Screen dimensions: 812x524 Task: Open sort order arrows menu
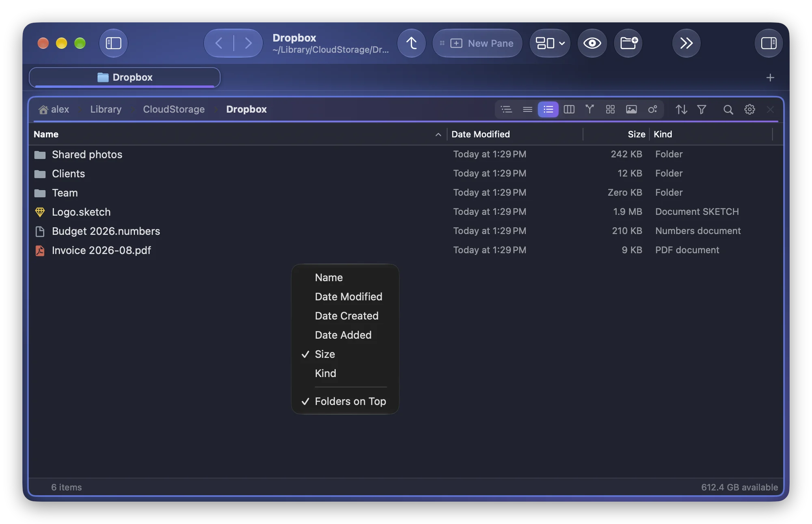pyautogui.click(x=681, y=109)
